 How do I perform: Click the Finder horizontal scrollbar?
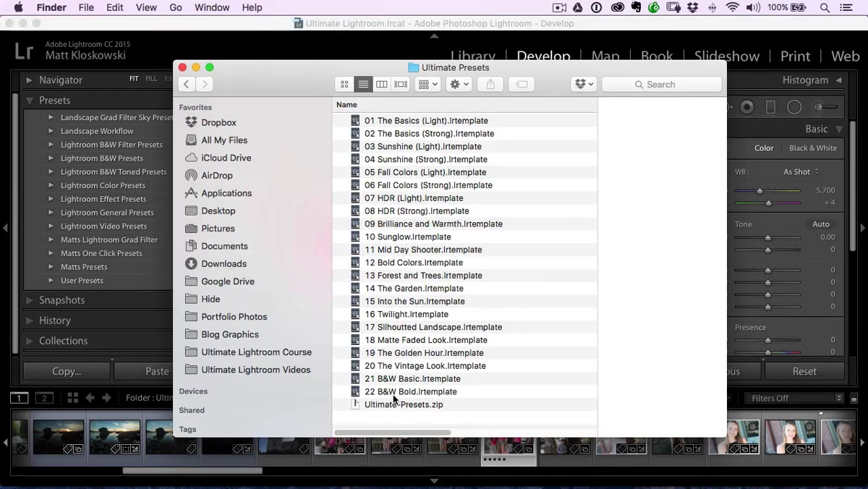pos(393,433)
